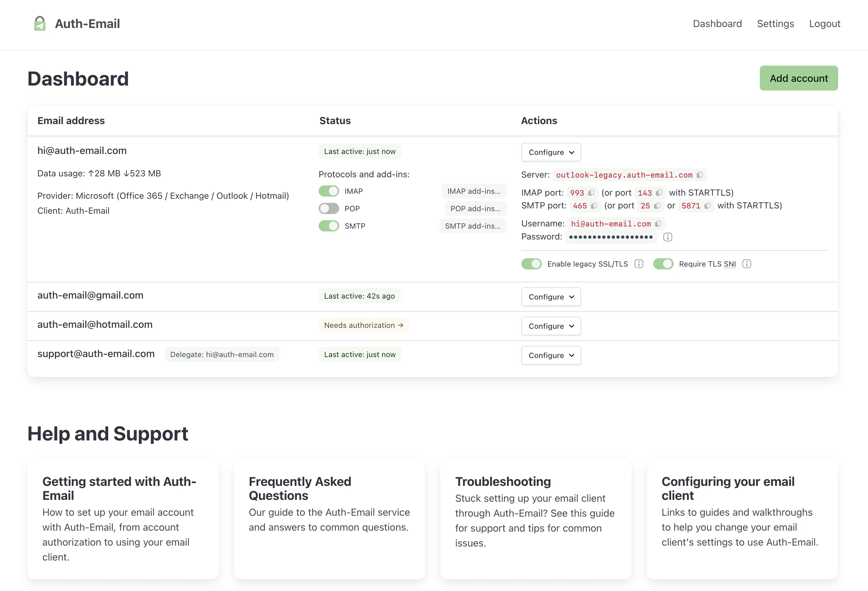Open Settings from the top navigation
This screenshot has width=868, height=591.
[x=775, y=24]
